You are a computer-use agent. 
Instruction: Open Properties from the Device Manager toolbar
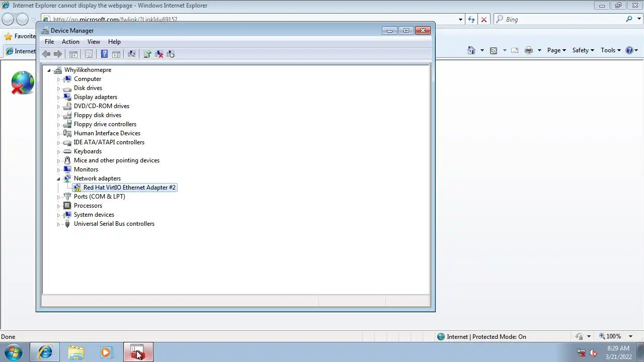click(x=89, y=54)
